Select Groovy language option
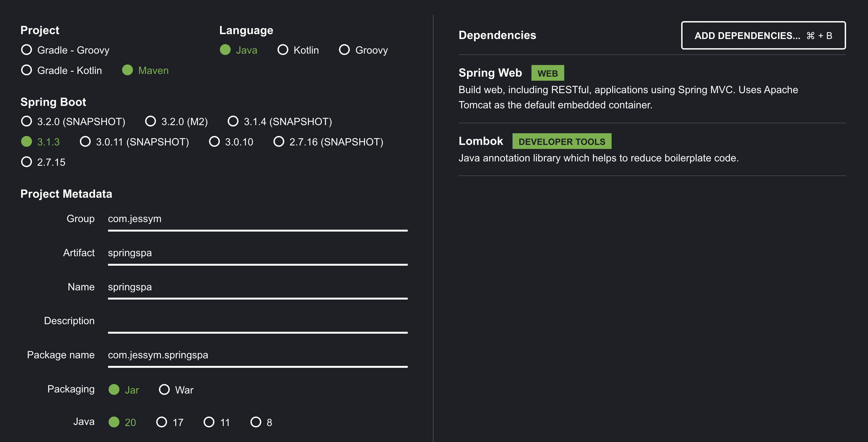Viewport: 868px width, 442px height. [363, 50]
